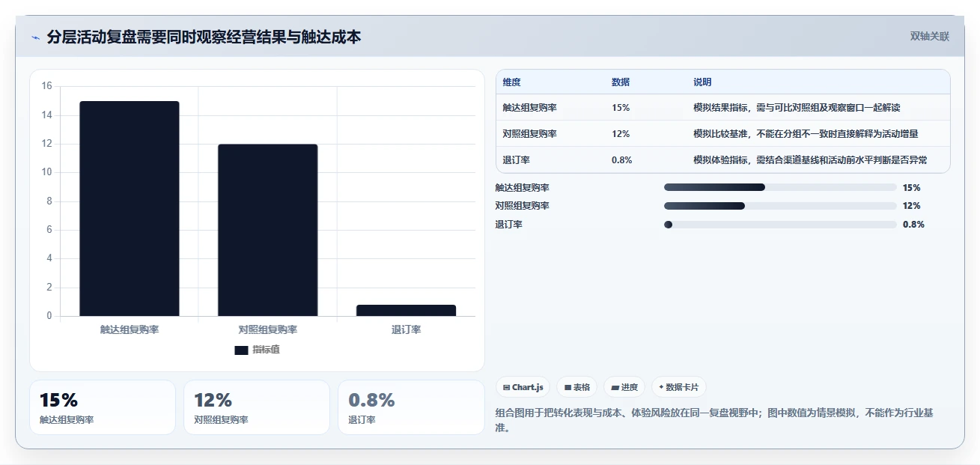980x465 pixels.
Task: Click the 数据 column header
Action: tap(621, 82)
